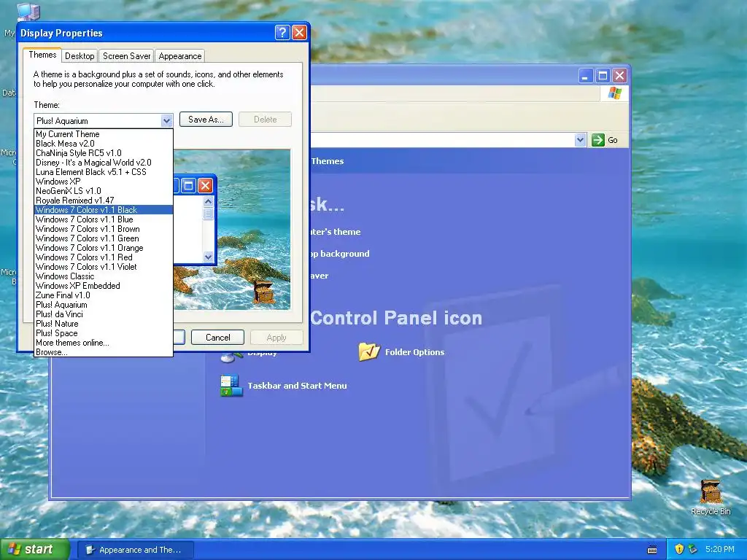Pick Windows 7 Colors v1.1 Green
Viewport: 747px width, 560px height.
click(x=104, y=238)
